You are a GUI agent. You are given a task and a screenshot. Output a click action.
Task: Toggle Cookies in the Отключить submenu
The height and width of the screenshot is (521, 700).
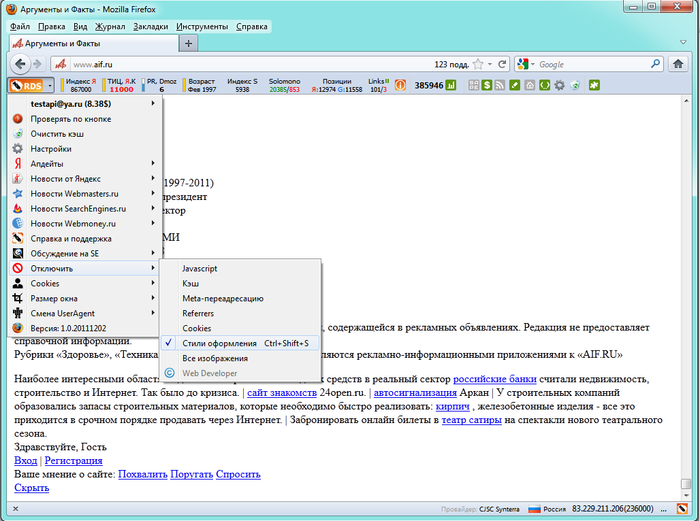pyautogui.click(x=240, y=328)
